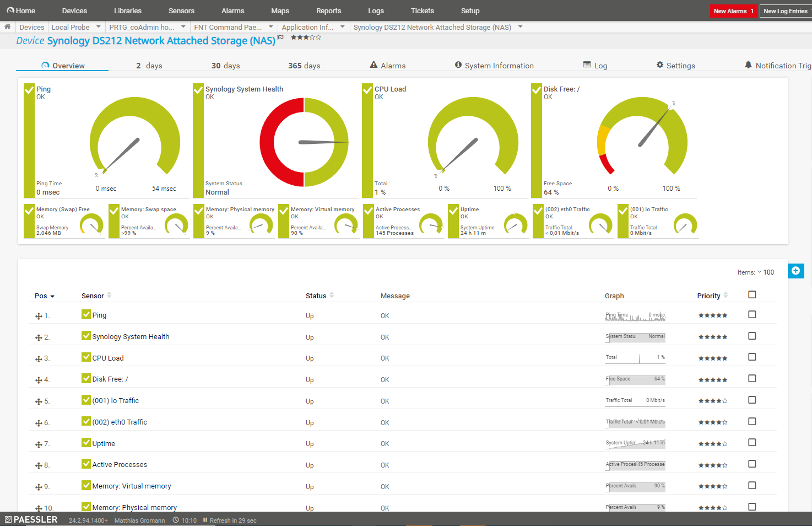Open Active Processes mini gauge
The image size is (812, 526).
pyautogui.click(x=404, y=221)
